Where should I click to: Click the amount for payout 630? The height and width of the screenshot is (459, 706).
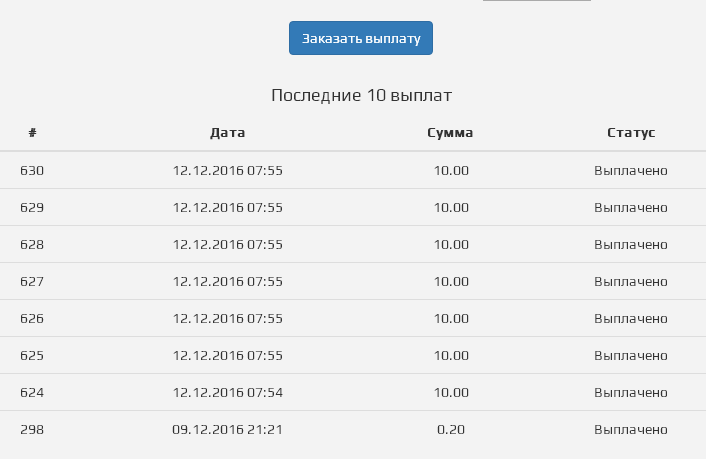451,170
